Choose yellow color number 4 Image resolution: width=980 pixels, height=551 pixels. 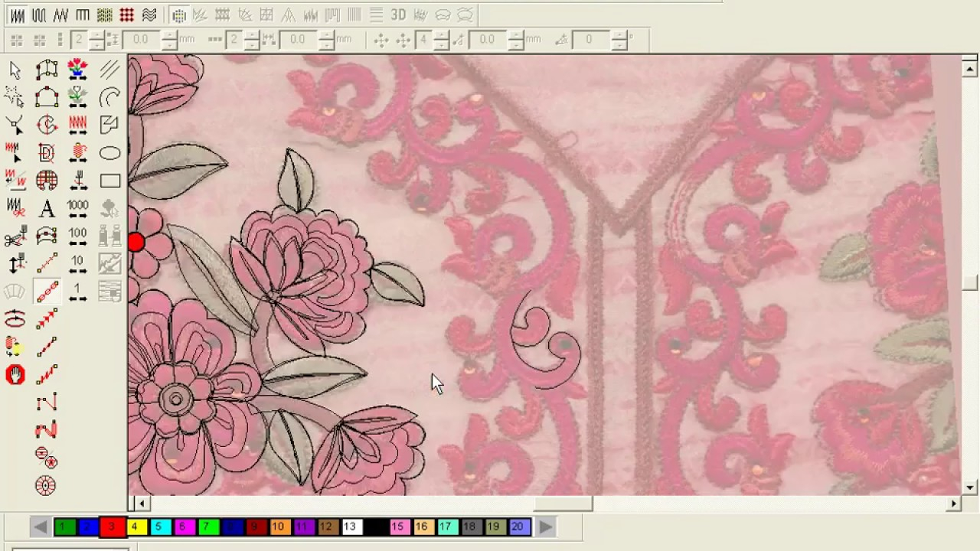point(135,527)
